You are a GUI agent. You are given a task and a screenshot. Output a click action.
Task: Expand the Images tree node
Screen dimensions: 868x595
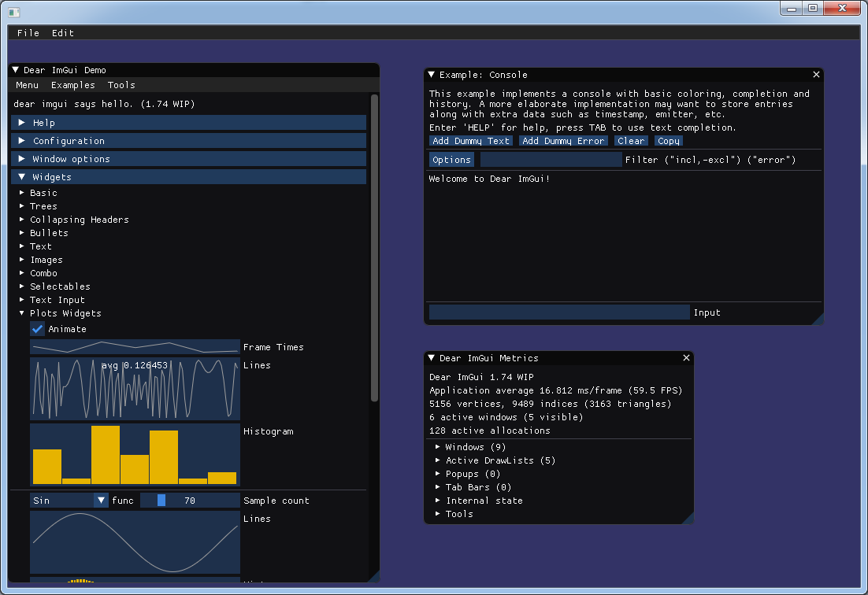click(40, 260)
